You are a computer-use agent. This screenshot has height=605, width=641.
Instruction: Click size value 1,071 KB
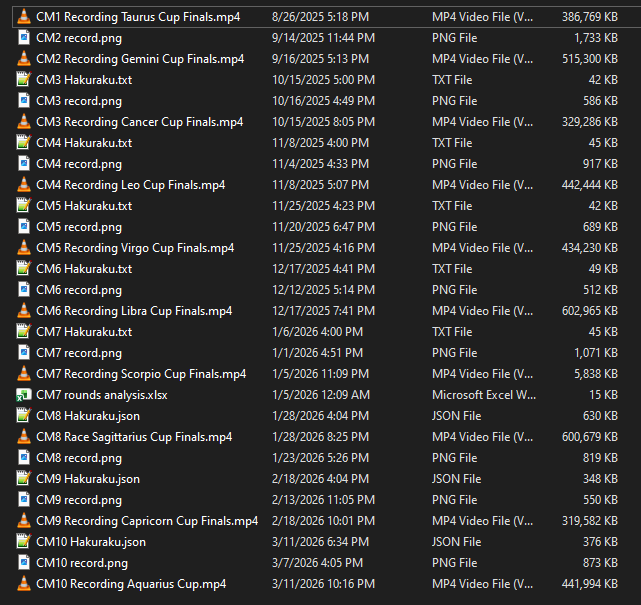[x=596, y=352]
